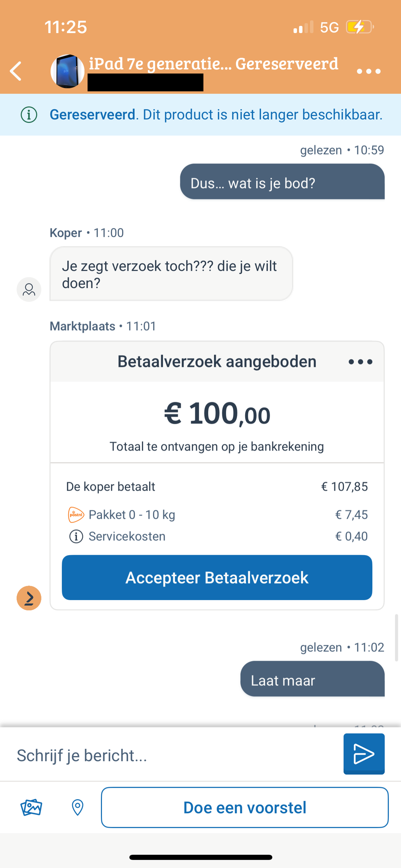Open Betaalverzoek card three-dot menu

(x=360, y=362)
